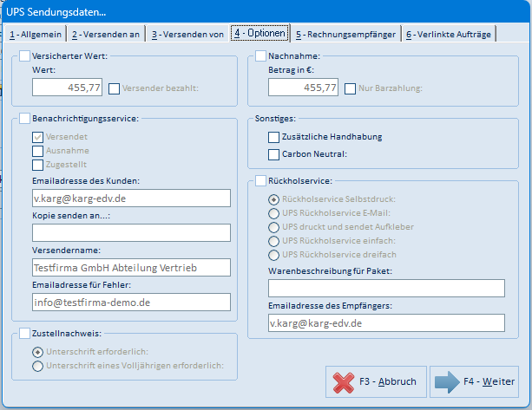Open the 5 - Rechnungsempfänger tab
This screenshot has height=410, width=532.
pyautogui.click(x=345, y=34)
